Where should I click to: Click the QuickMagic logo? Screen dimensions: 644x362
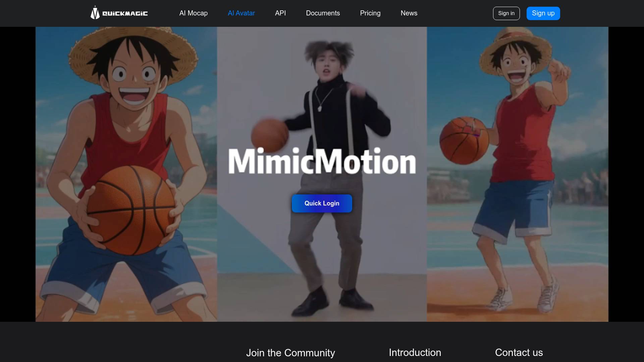click(119, 13)
